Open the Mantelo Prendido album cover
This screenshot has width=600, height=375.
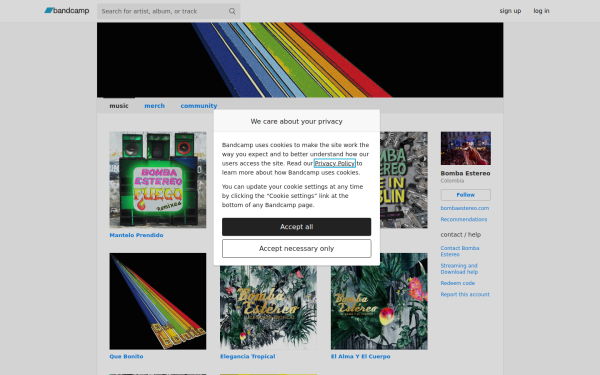[x=158, y=180]
